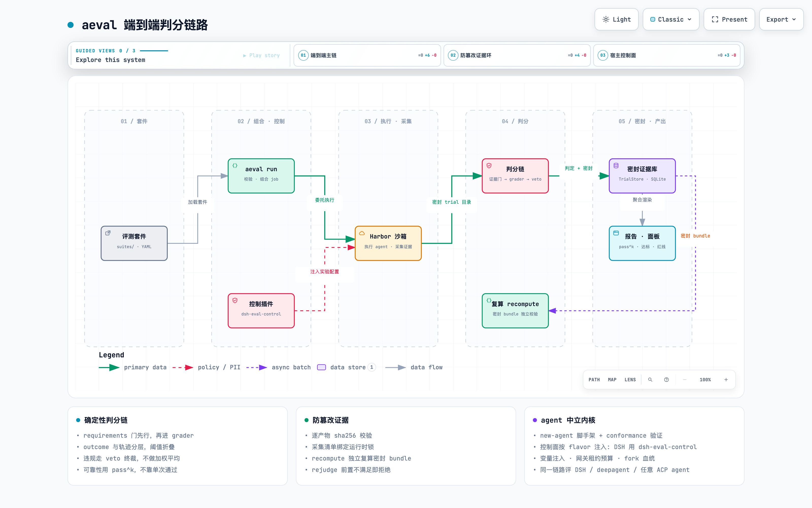This screenshot has height=508, width=812.
Task: Click the agent 中立内核 card title
Action: coord(568,420)
